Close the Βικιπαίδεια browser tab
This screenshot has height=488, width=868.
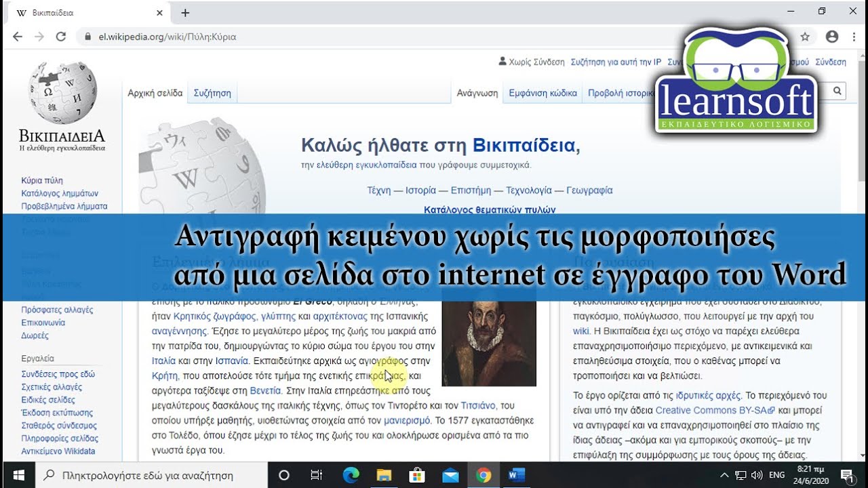160,13
